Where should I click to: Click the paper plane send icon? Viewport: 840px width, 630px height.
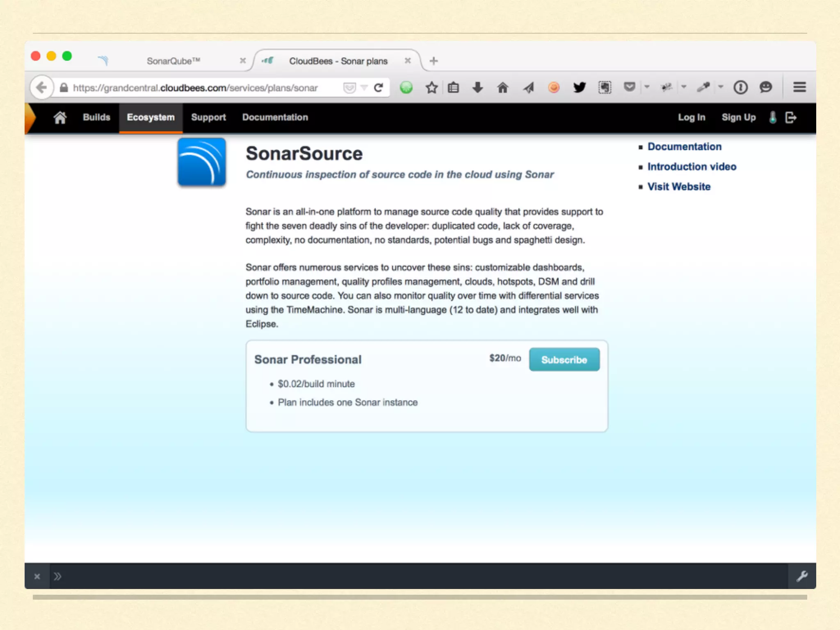click(x=529, y=87)
